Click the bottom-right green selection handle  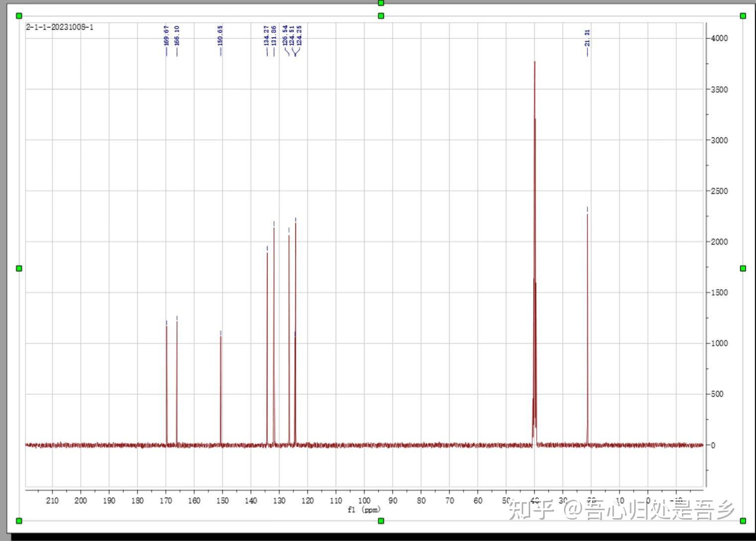(x=743, y=521)
